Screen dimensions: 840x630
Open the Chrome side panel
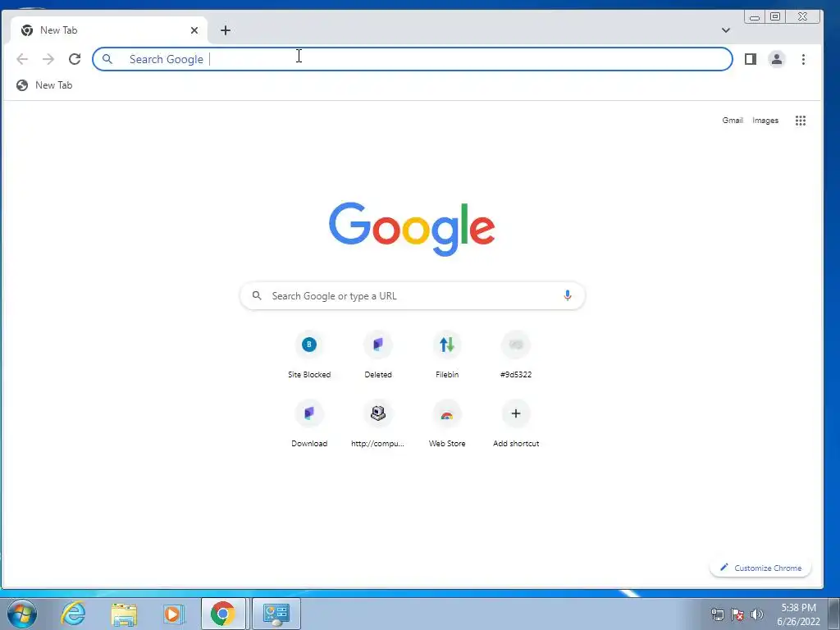tap(750, 59)
